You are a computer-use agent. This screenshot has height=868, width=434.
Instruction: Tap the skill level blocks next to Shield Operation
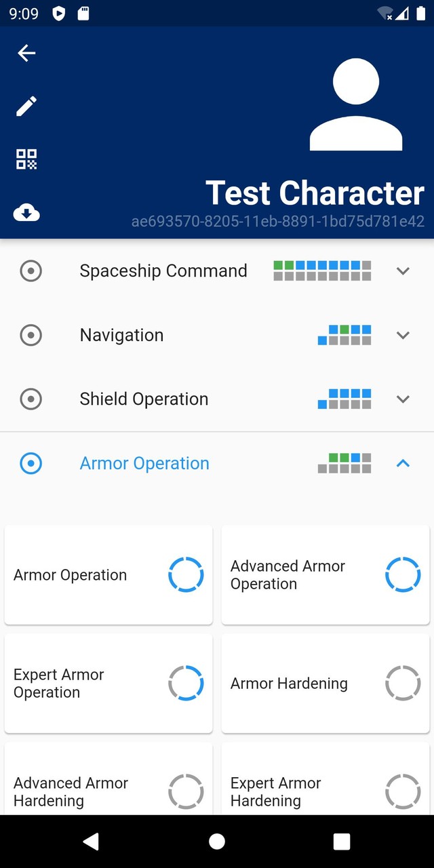click(x=344, y=399)
